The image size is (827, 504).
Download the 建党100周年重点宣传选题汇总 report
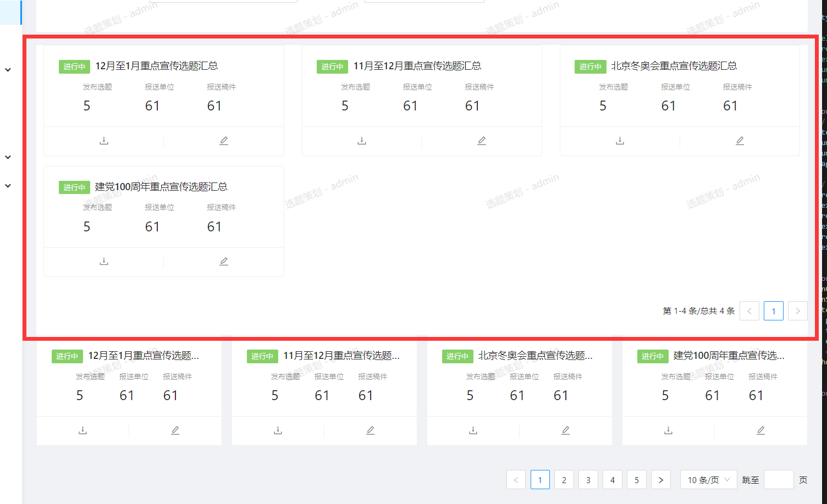pos(103,261)
